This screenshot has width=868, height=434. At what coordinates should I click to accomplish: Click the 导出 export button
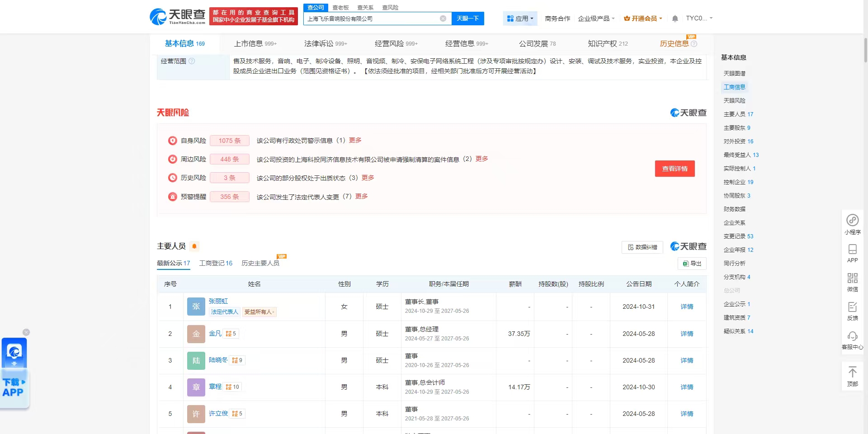[692, 264]
